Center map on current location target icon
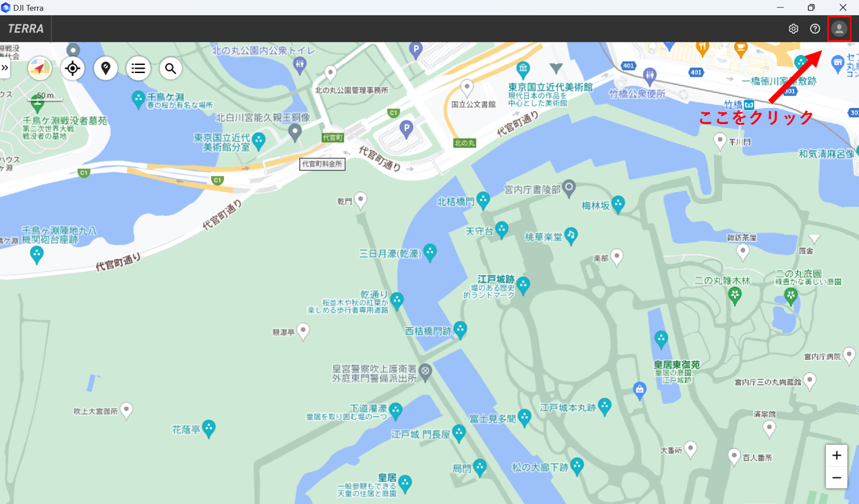859x504 pixels. 73,69
